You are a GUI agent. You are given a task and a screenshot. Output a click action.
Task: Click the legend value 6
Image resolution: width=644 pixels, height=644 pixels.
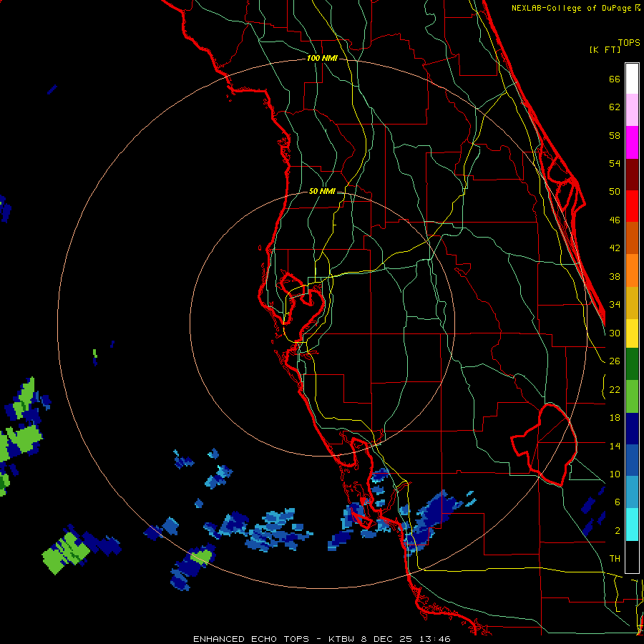(x=618, y=502)
